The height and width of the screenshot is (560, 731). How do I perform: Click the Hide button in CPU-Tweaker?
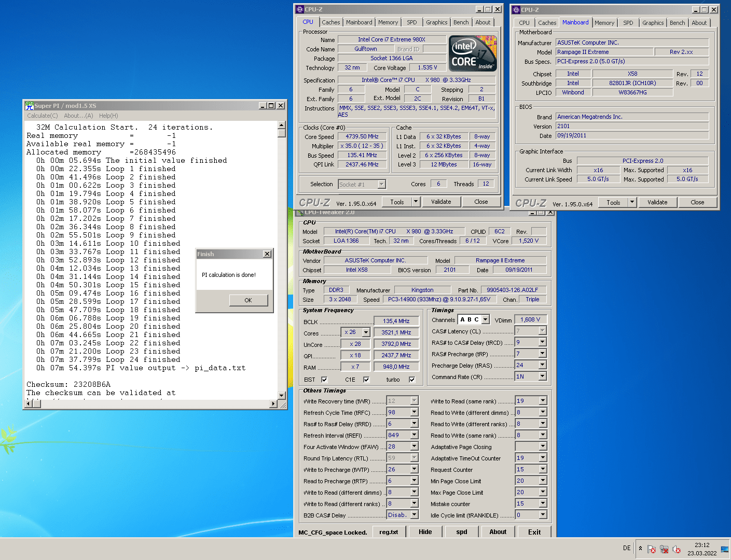(425, 531)
